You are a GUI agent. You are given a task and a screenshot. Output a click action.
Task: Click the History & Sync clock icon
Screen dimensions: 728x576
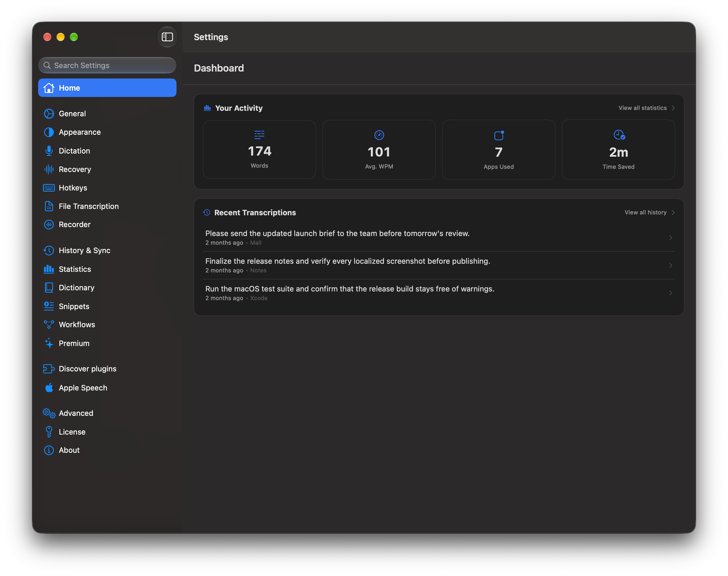(x=49, y=250)
